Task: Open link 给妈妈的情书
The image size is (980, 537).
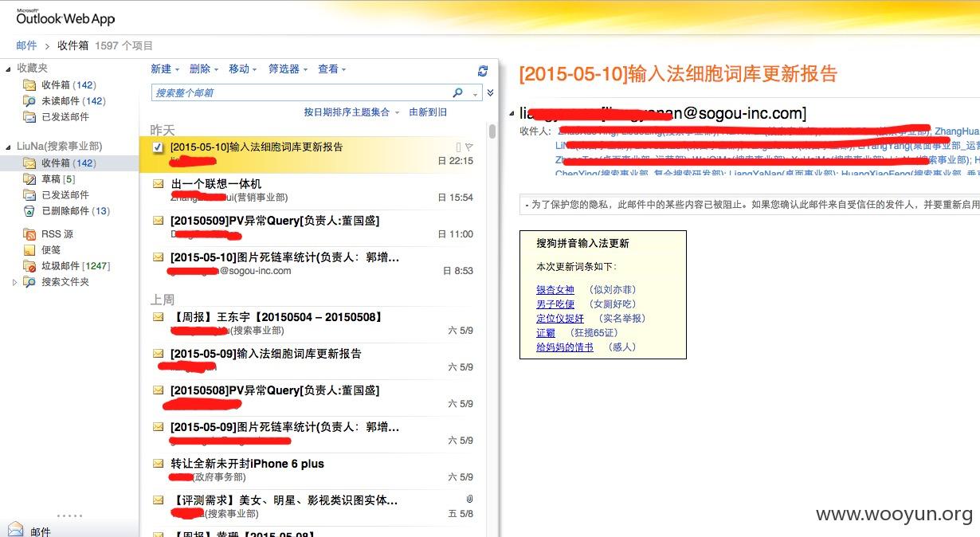Action: click(x=565, y=347)
